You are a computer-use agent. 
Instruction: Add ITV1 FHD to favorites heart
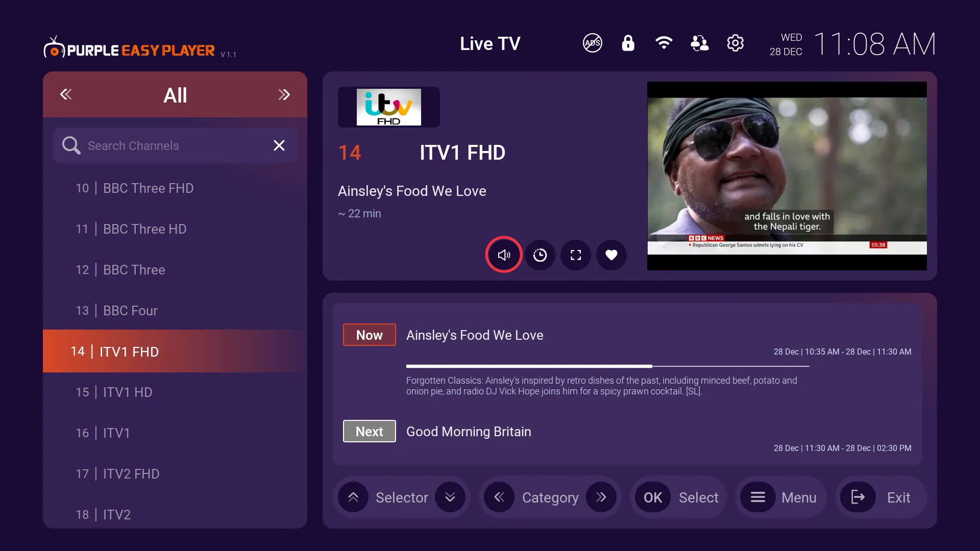point(611,255)
